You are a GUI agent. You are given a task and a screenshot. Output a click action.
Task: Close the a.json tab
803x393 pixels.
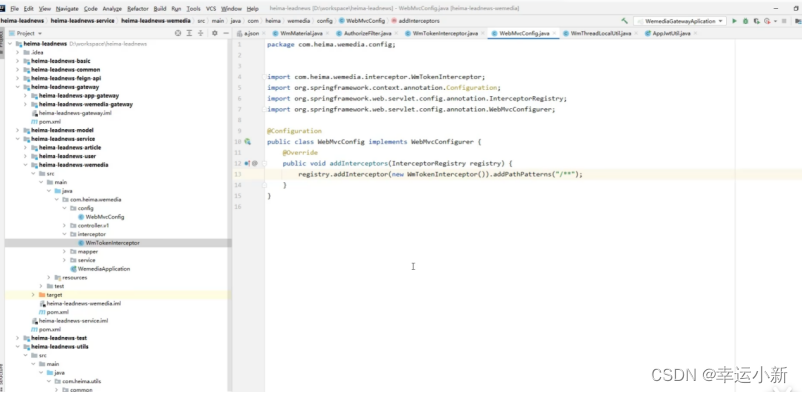point(264,33)
